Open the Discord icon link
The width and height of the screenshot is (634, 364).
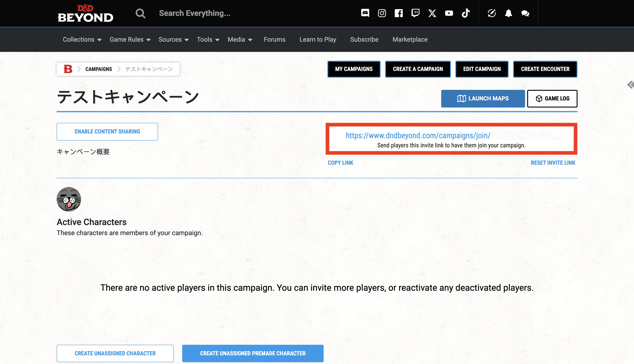365,13
